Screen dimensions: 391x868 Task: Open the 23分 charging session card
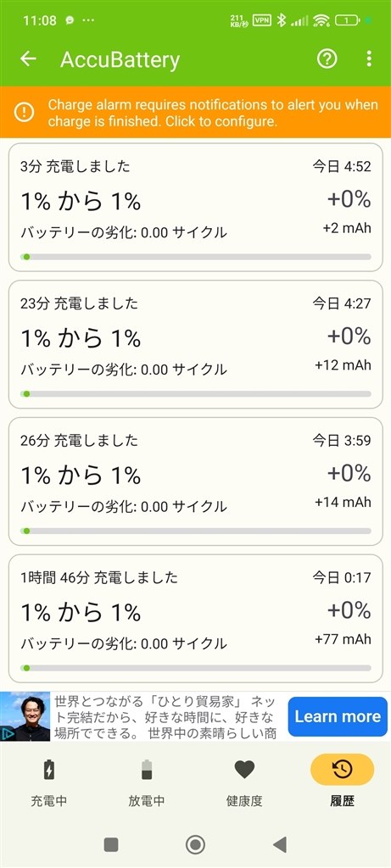point(195,344)
